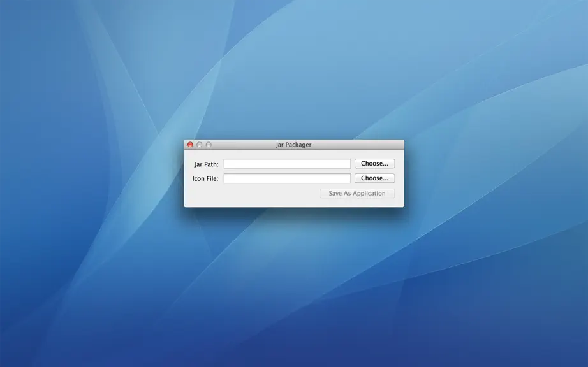Click the Jar Path text field

tap(287, 164)
